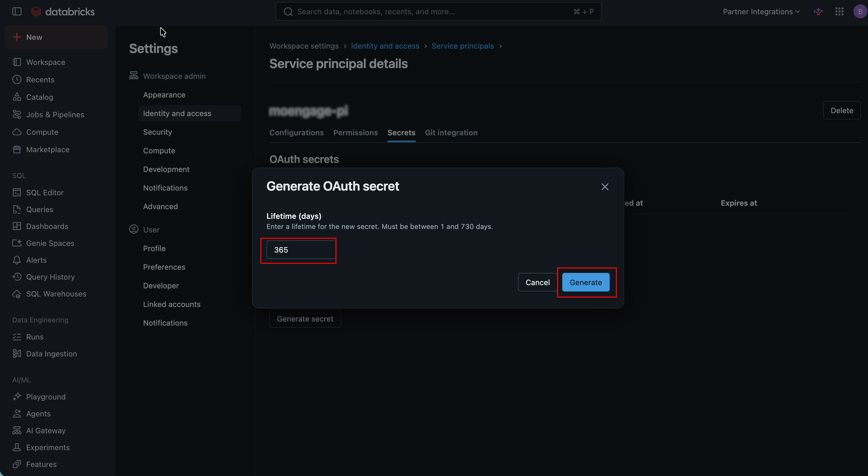The width and height of the screenshot is (868, 476).
Task: Go to Identity and access breadcrumb
Action: click(385, 46)
